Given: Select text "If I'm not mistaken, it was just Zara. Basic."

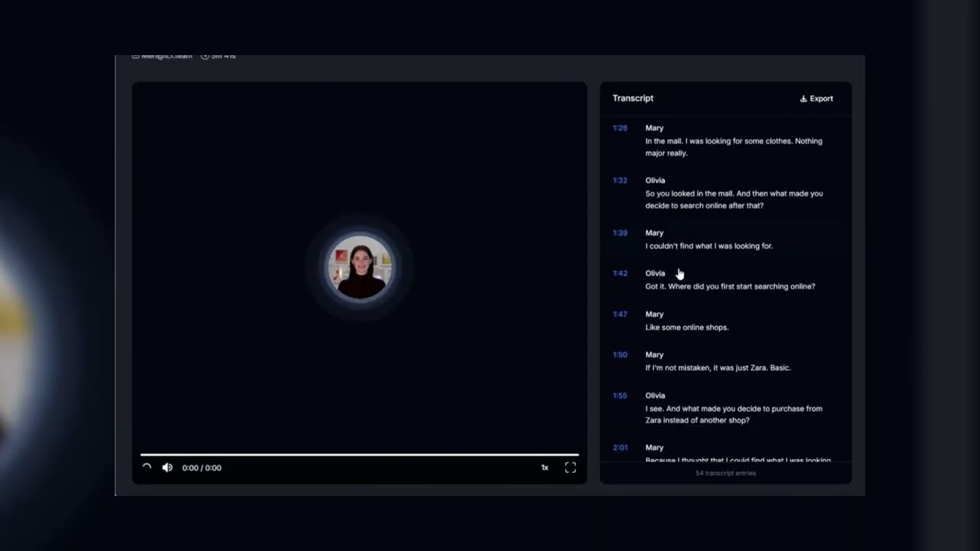Looking at the screenshot, I should tap(718, 368).
